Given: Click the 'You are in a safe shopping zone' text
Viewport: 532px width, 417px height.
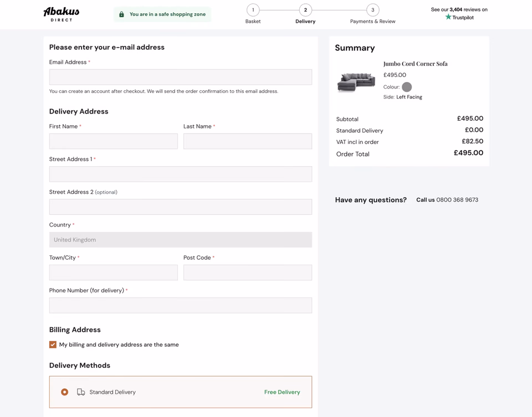Looking at the screenshot, I should (x=167, y=14).
